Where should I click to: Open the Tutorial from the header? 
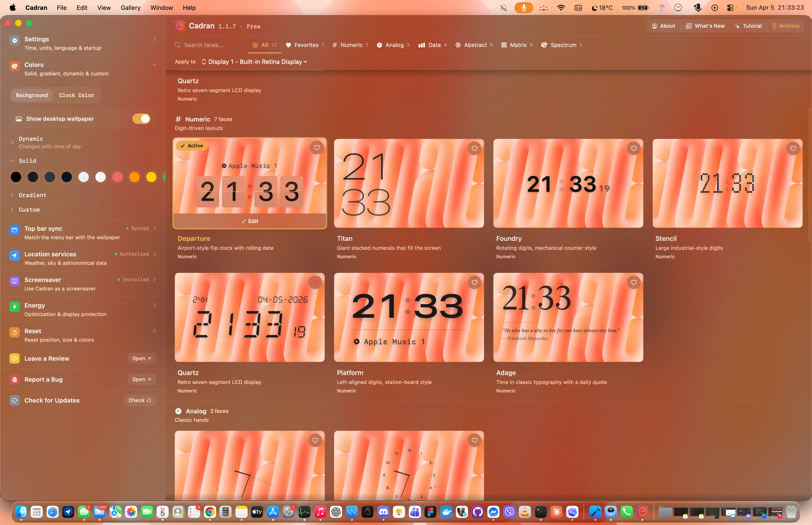748,26
